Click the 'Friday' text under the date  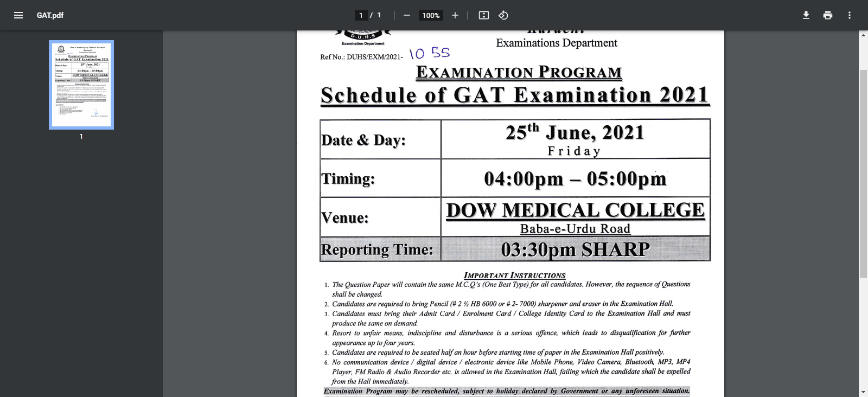point(574,151)
